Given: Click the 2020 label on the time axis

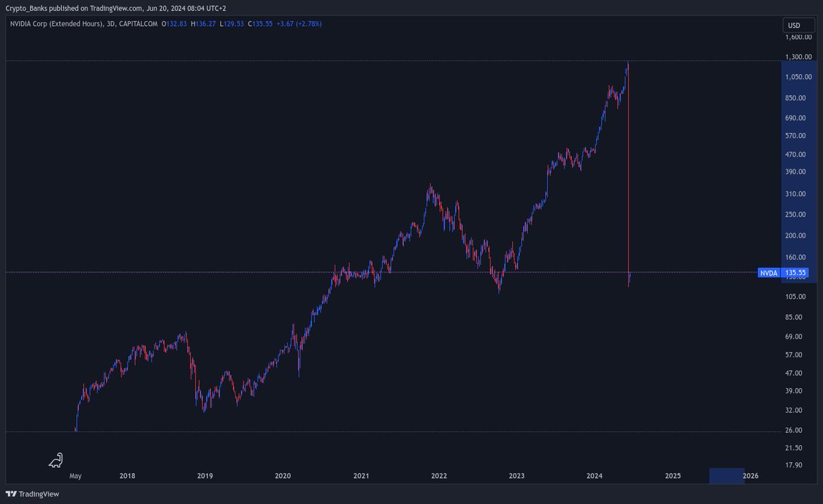Looking at the screenshot, I should point(283,476).
